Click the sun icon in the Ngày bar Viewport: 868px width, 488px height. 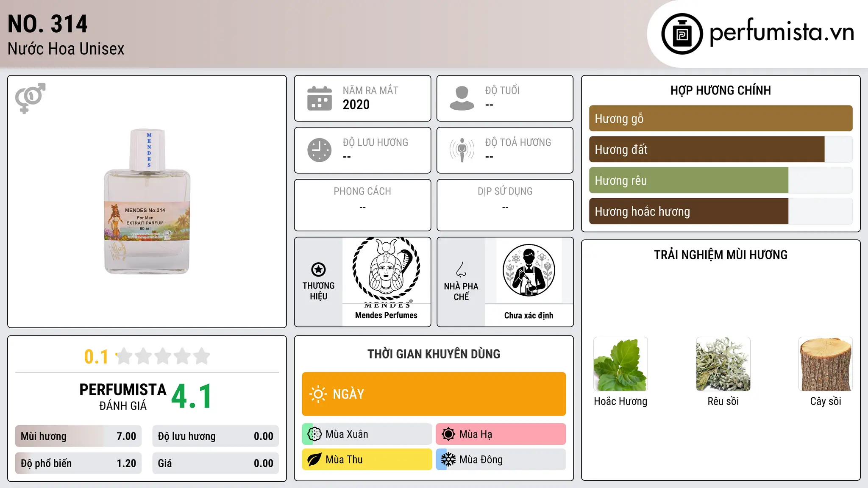pyautogui.click(x=318, y=394)
